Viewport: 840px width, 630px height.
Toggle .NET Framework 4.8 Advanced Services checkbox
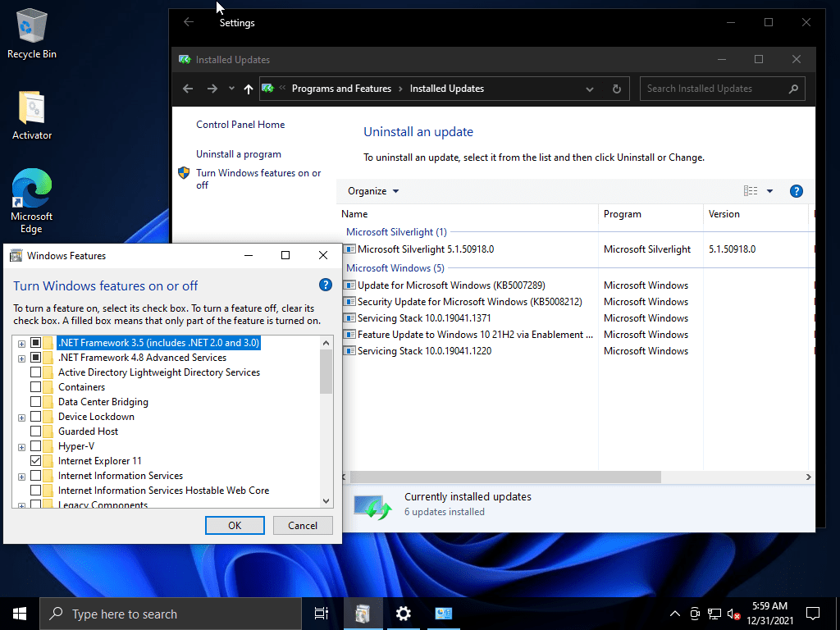tap(36, 358)
